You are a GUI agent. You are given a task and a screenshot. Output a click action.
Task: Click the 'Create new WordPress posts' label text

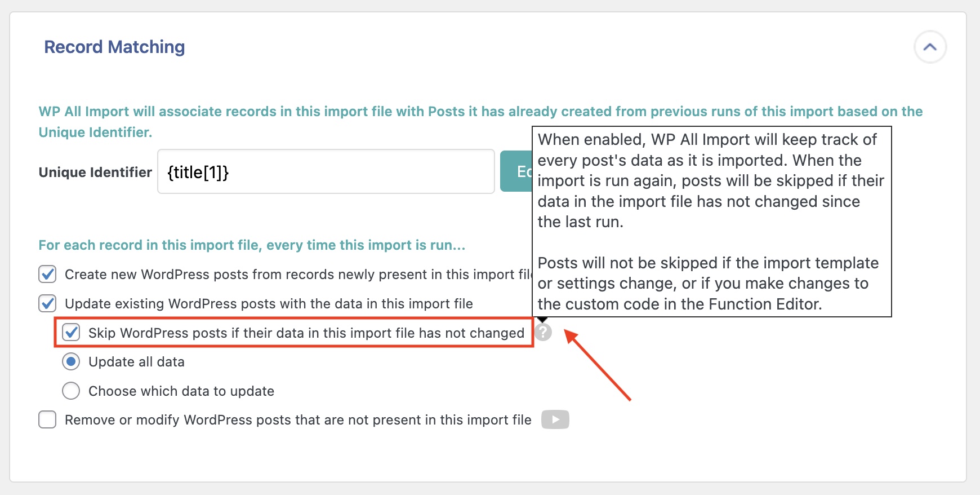pos(293,275)
